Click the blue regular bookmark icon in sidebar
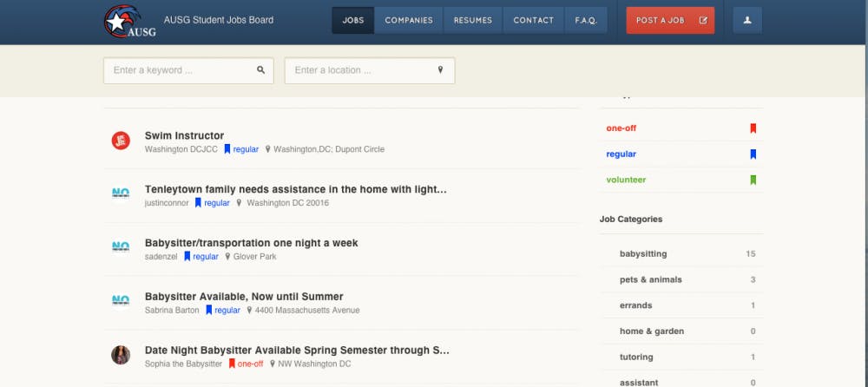 pos(753,154)
